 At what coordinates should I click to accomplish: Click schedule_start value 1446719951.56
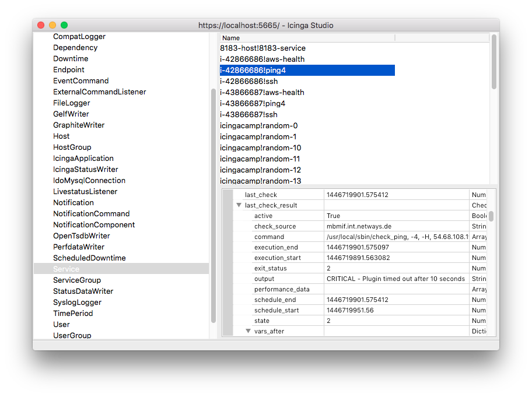(x=350, y=310)
